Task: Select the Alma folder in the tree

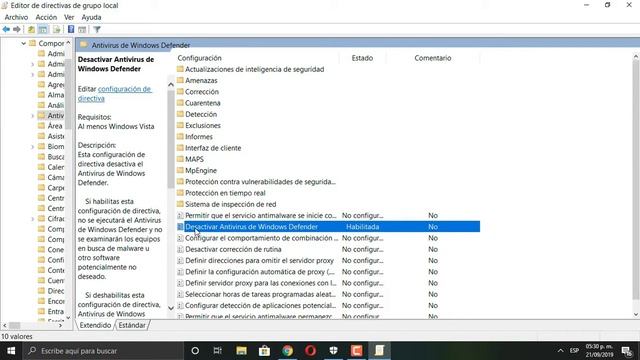Action: (x=51, y=95)
